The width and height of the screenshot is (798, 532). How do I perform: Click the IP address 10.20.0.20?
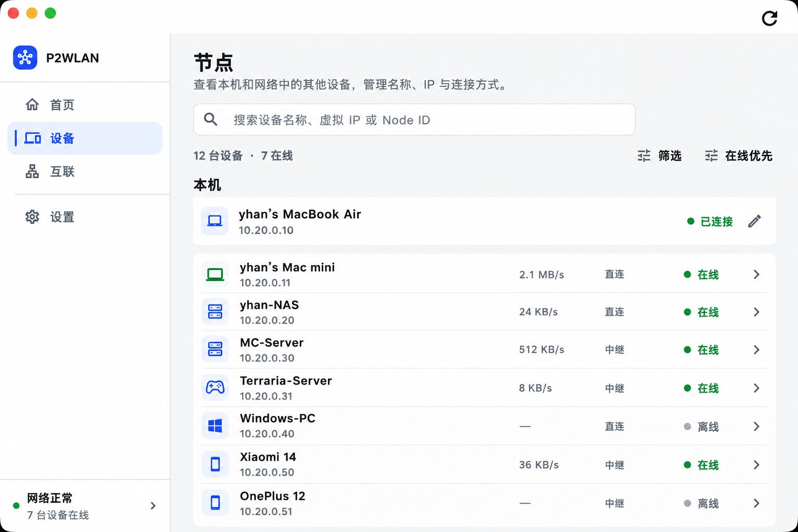(267, 321)
